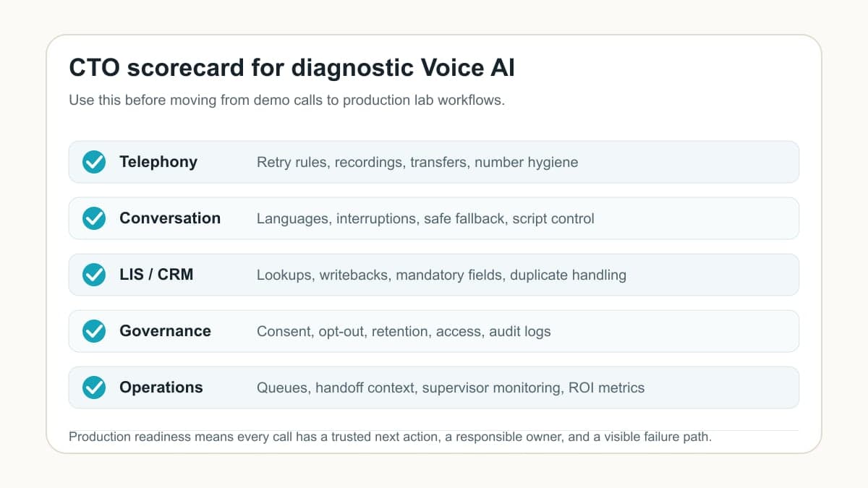Select the Conversation row label

click(170, 218)
